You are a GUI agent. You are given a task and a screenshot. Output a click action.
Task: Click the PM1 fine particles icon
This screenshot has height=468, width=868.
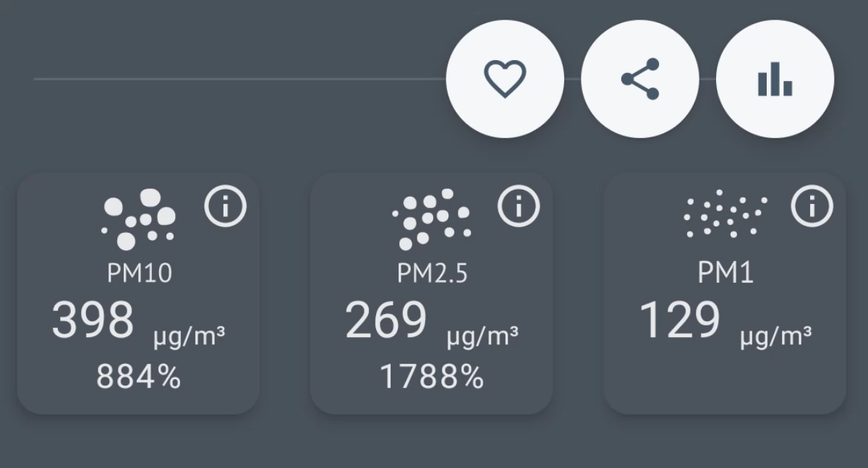726,213
